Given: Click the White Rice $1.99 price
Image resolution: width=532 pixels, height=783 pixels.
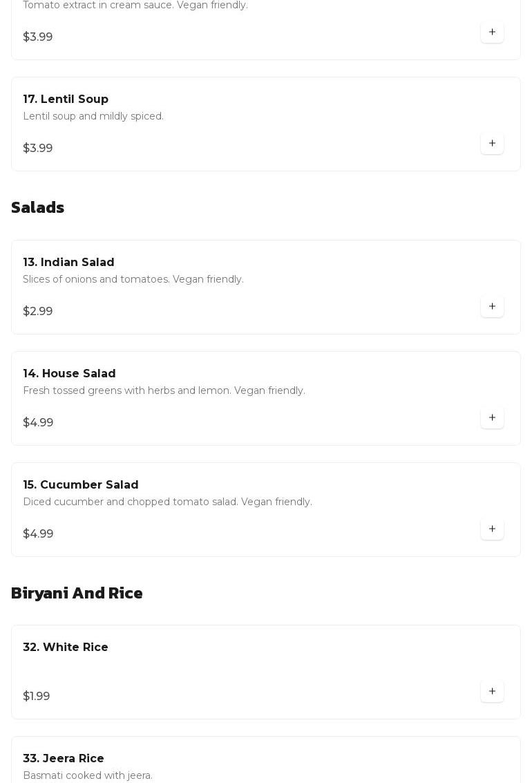Looking at the screenshot, I should pos(37,697).
